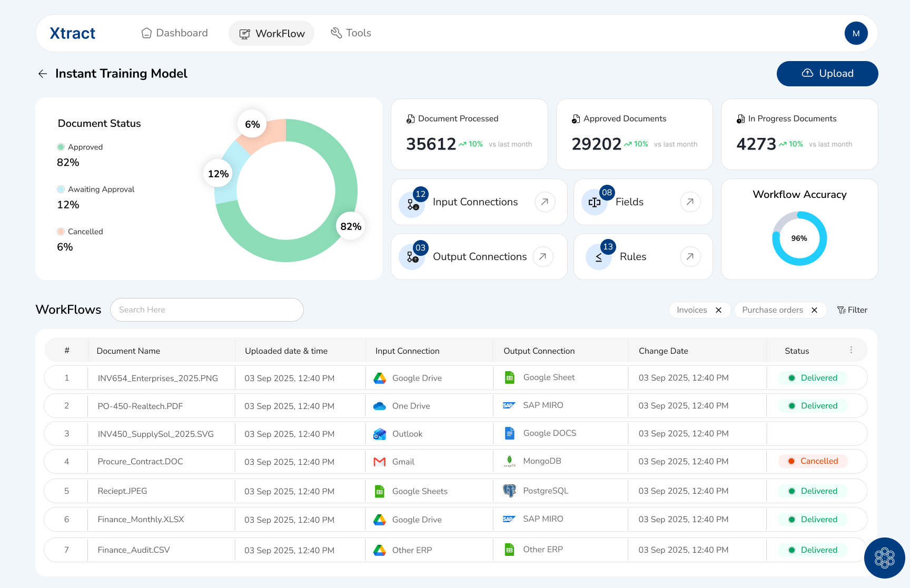This screenshot has height=588, width=910.
Task: Select the WorkFlow tab
Action: [272, 34]
